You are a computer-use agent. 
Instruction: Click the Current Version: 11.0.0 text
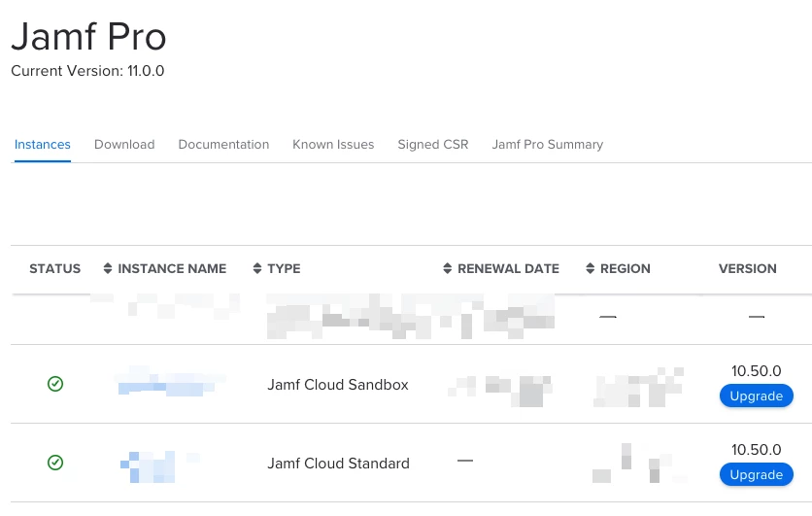pyautogui.click(x=87, y=71)
